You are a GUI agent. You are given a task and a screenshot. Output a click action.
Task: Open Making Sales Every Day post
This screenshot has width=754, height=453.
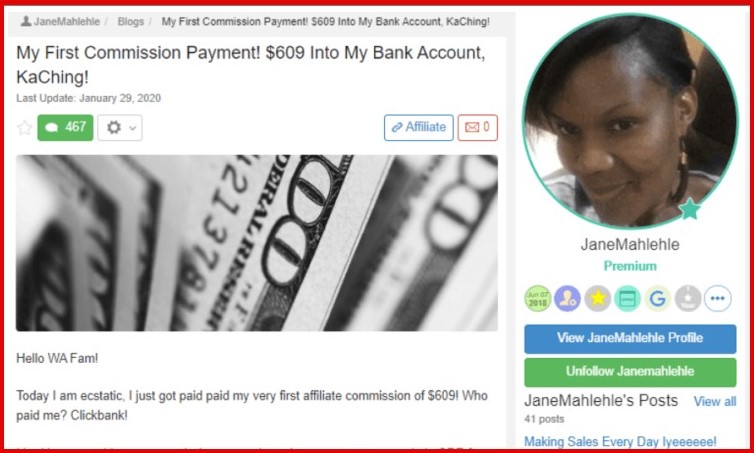[620, 441]
